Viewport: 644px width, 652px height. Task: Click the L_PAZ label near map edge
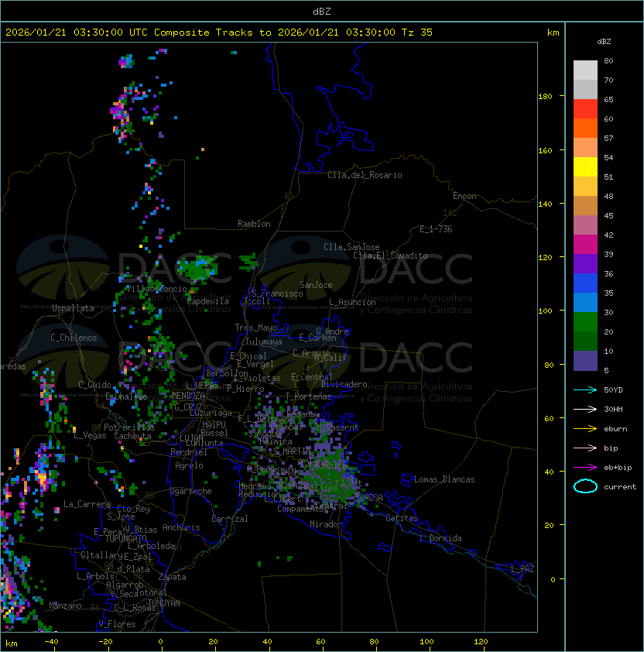coord(522,569)
